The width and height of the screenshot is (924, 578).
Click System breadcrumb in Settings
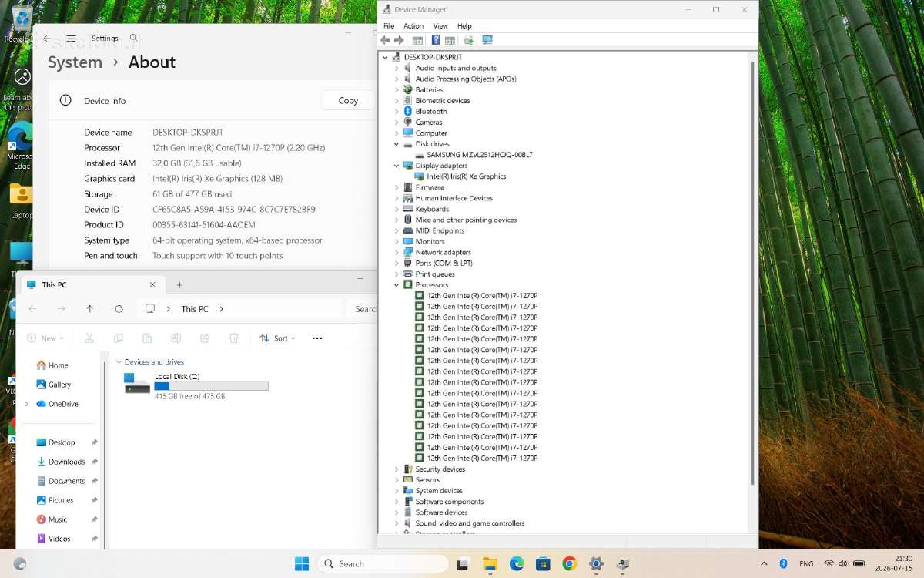(75, 62)
